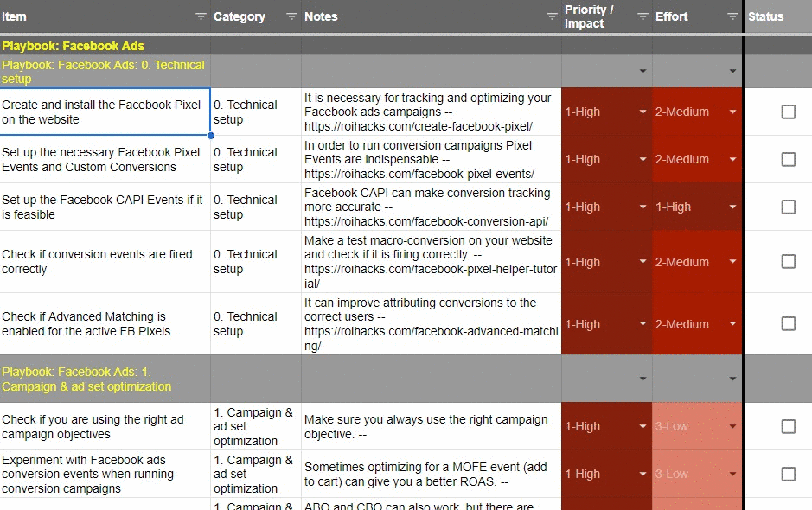Open Priority dropdown in Campaign & ad set optimization header
812x510 pixels.
[x=643, y=379]
